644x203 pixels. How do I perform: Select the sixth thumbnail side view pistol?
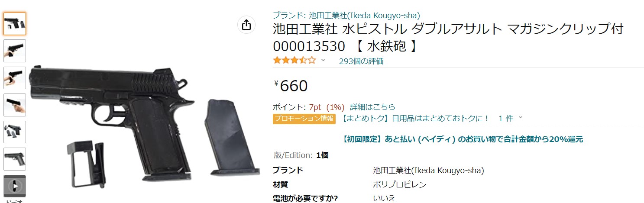tap(15, 159)
